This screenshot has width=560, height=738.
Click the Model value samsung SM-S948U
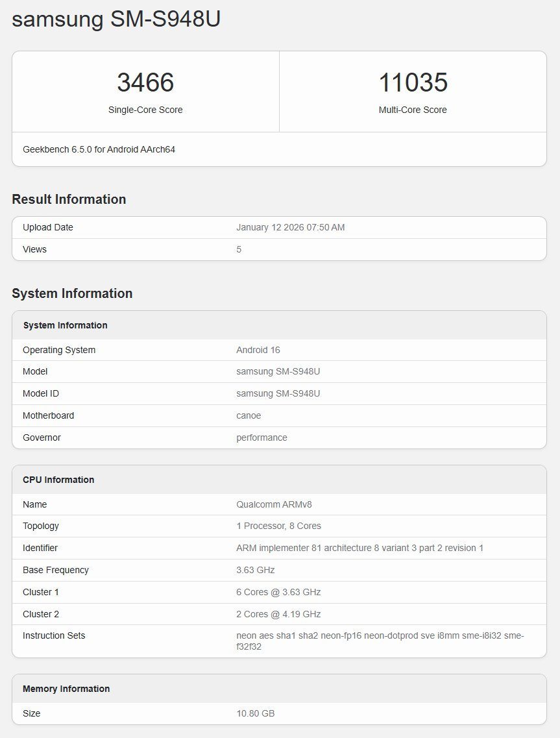tap(278, 371)
